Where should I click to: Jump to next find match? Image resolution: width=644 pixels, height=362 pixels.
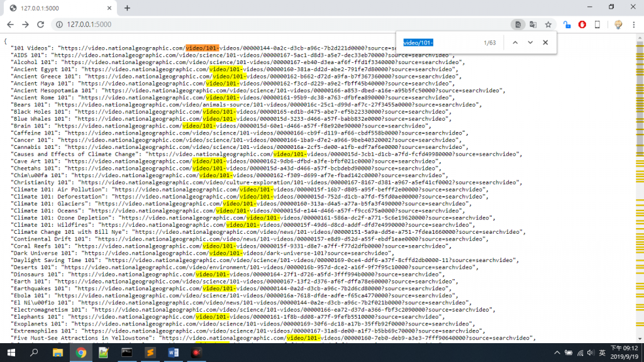point(530,43)
